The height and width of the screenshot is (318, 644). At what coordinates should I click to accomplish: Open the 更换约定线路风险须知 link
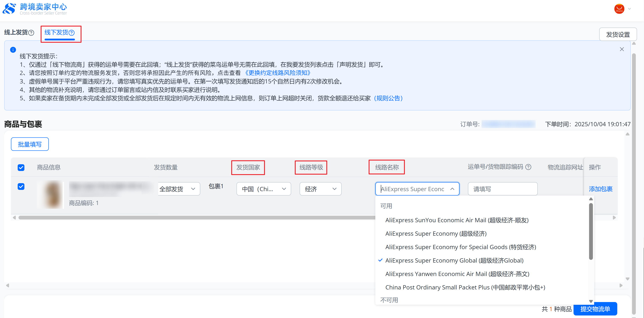pyautogui.click(x=277, y=73)
